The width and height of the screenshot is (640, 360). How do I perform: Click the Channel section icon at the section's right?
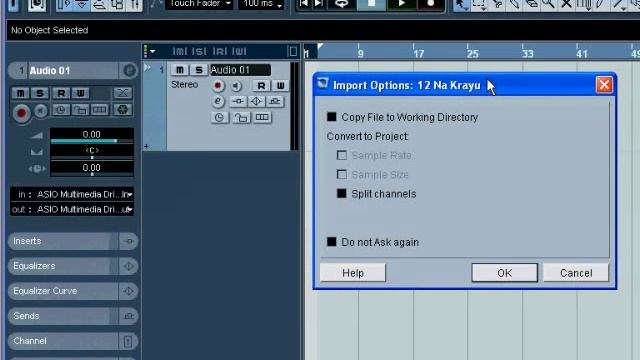[x=128, y=341]
